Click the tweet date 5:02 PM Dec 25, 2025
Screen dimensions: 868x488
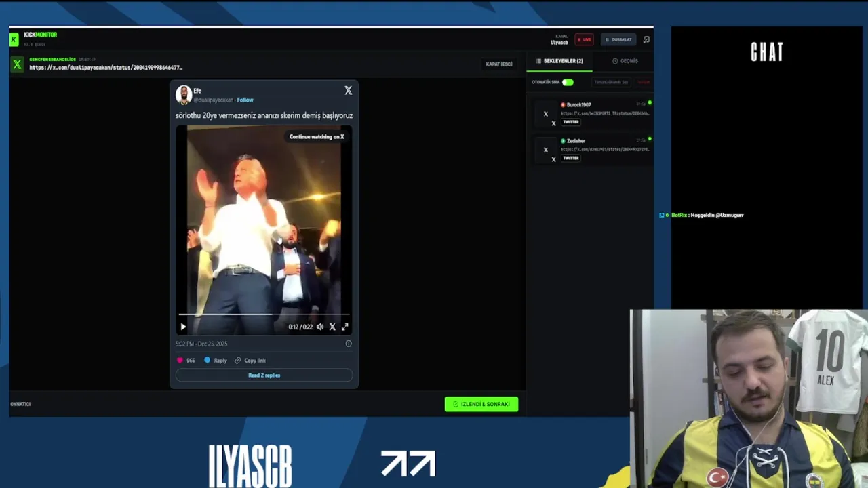pos(201,344)
